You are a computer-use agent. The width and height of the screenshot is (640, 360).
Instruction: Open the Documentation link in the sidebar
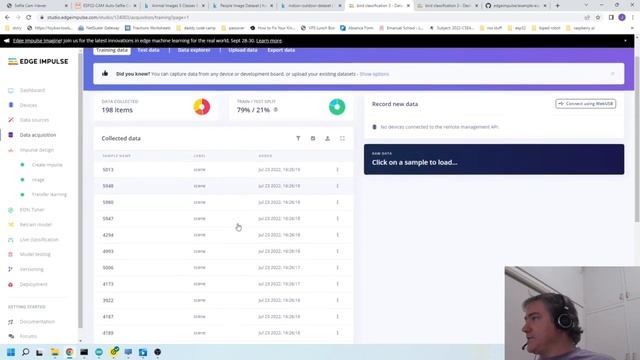pyautogui.click(x=37, y=322)
